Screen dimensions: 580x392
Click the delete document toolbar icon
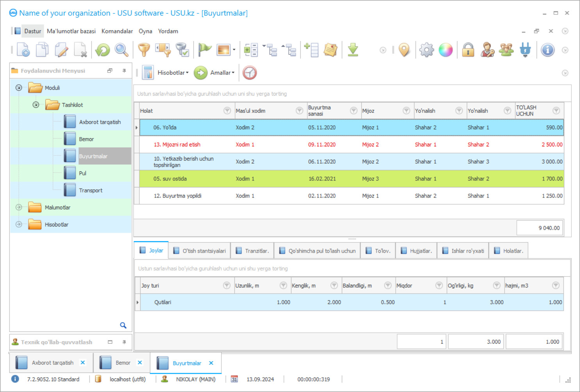(80, 50)
